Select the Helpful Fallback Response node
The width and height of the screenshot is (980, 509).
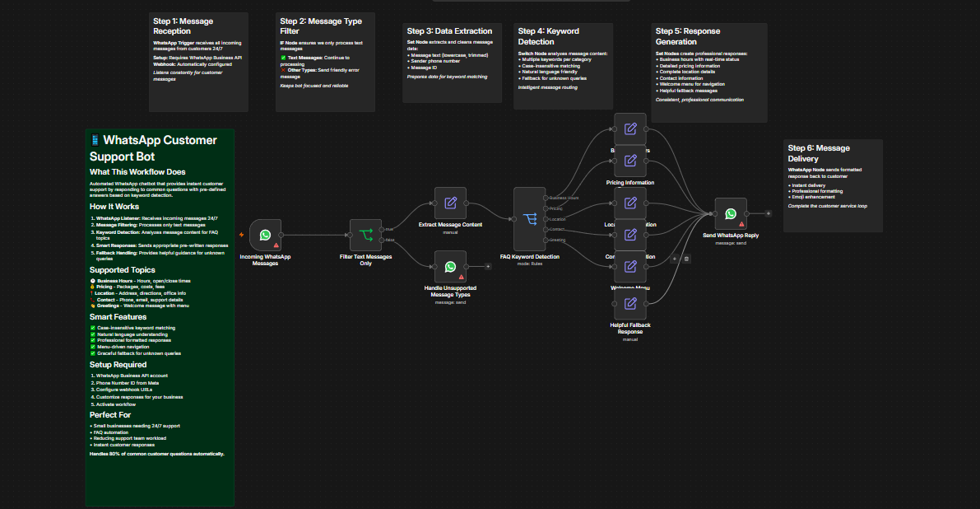click(x=630, y=304)
